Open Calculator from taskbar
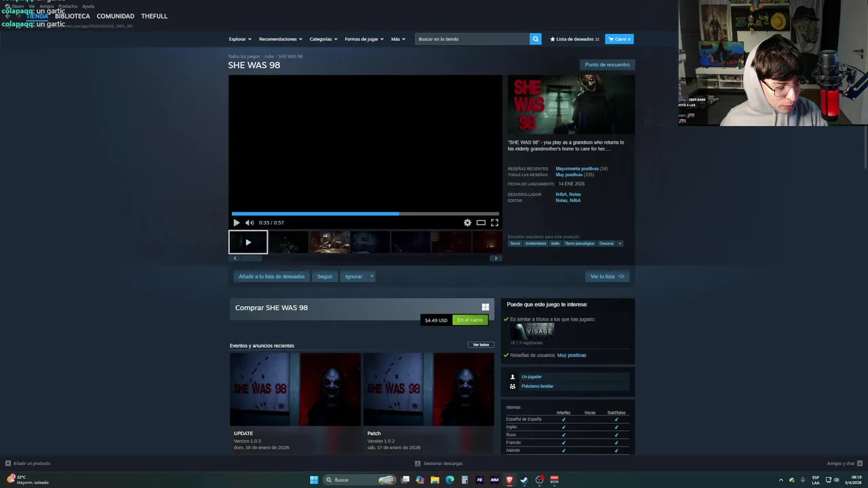Screen dimensions: 868x488 465,480
